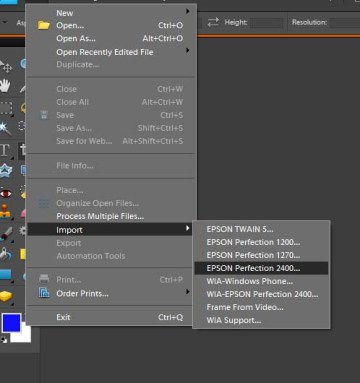Select the Move tool
360x383 pixels.
pyautogui.click(x=6, y=67)
